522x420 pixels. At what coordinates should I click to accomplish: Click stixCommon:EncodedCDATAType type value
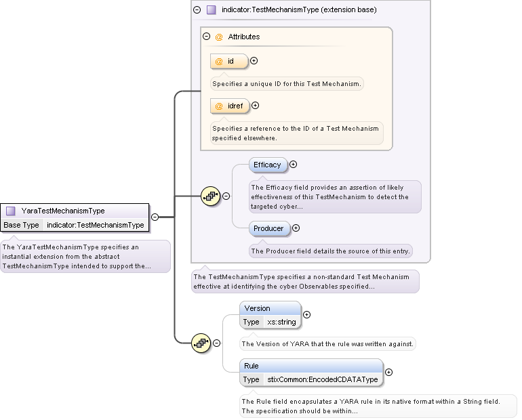point(323,379)
